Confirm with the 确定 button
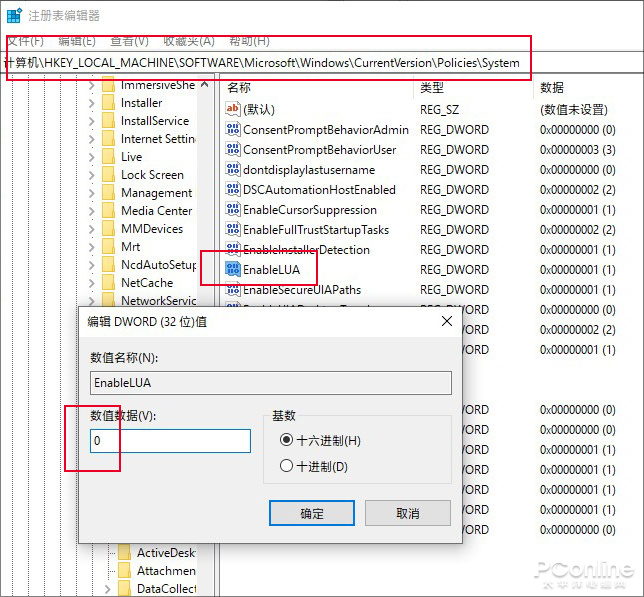644x597 pixels. click(x=312, y=513)
